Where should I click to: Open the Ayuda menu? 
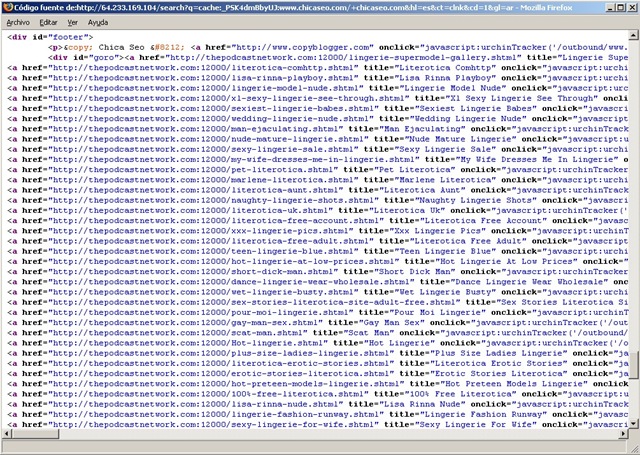pyautogui.click(x=98, y=23)
